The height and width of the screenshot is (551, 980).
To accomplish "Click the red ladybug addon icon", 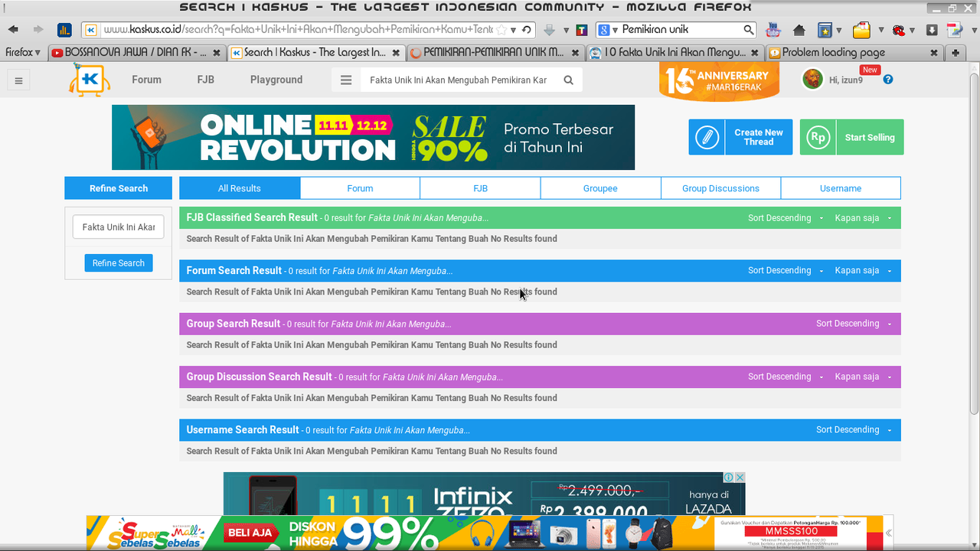I will coord(899,31).
